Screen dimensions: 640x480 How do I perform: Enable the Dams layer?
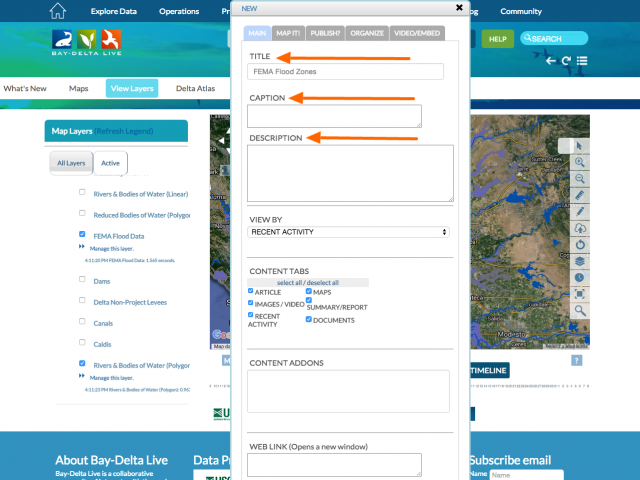(82, 279)
